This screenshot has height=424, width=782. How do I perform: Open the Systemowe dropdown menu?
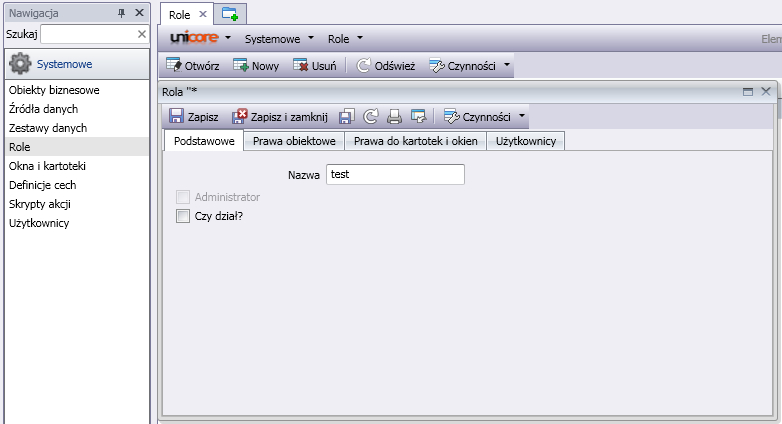(x=280, y=38)
